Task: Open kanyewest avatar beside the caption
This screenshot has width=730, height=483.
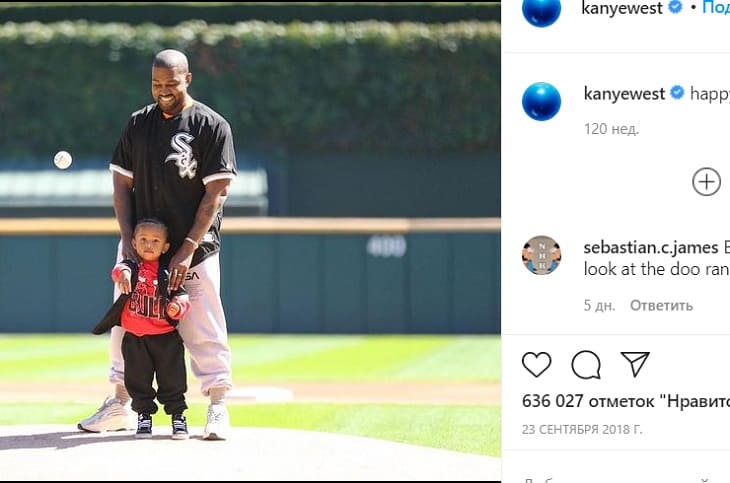Action: 541,102
